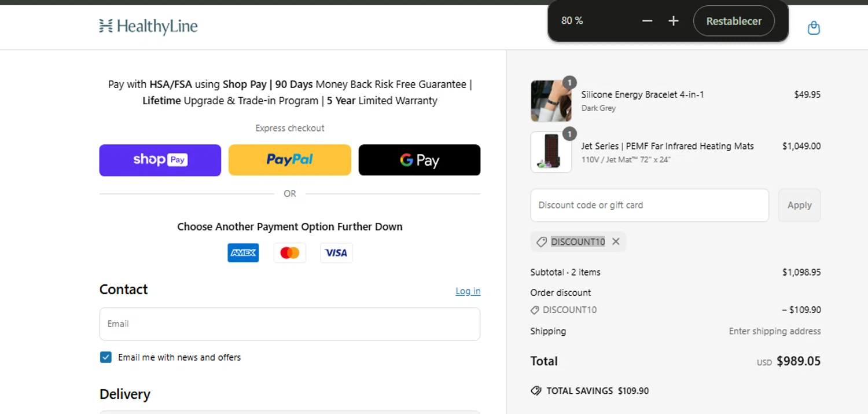
Task: Click the DISCOUNT10 tag chip label
Action: click(578, 242)
